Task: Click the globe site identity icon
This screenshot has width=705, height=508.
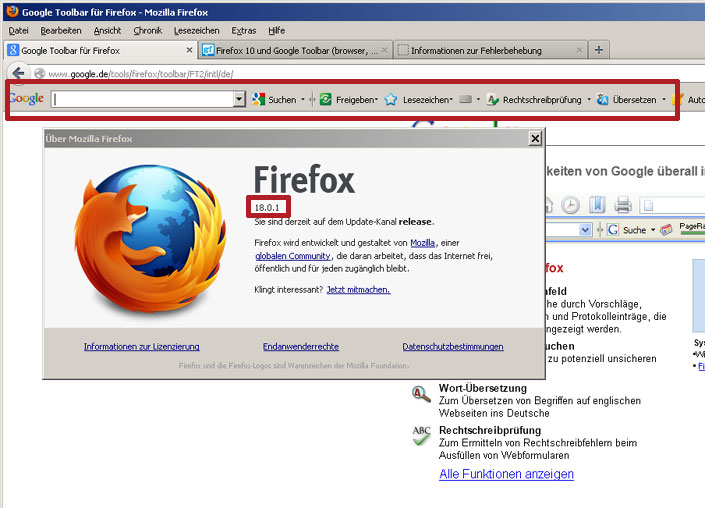Action: pyautogui.click(x=40, y=73)
